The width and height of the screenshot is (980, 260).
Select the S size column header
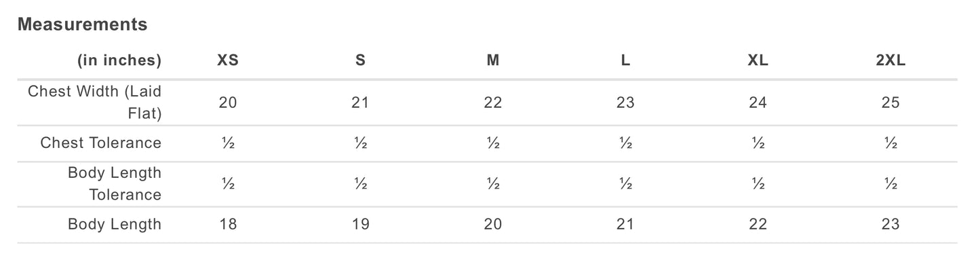point(361,60)
